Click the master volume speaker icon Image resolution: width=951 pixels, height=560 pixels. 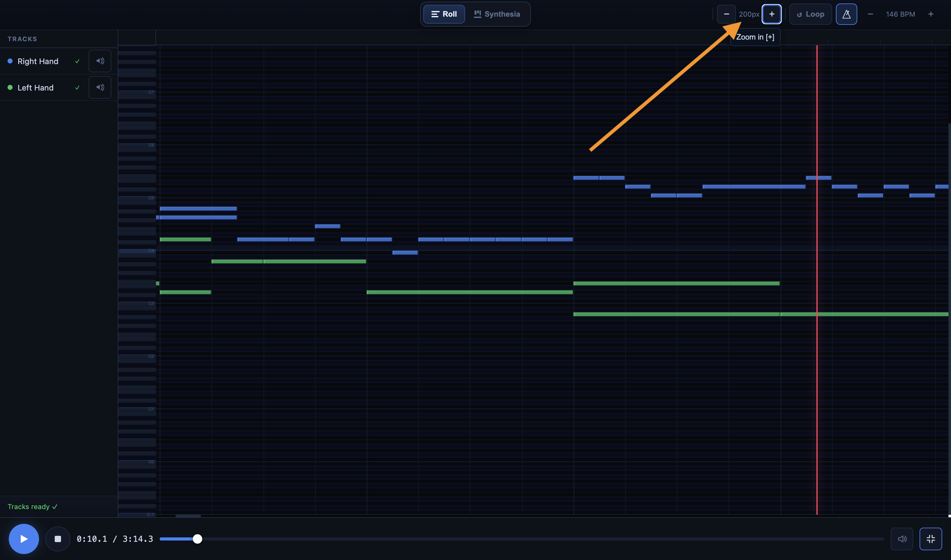coord(902,539)
